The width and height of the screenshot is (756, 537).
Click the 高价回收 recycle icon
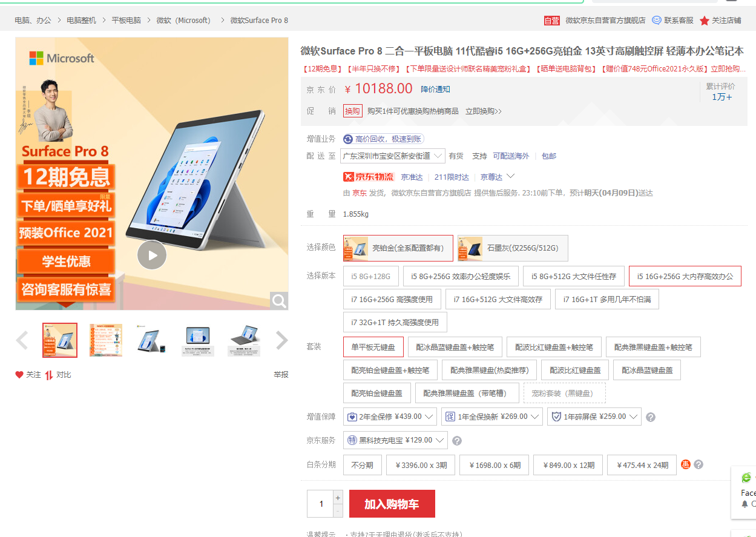(348, 139)
